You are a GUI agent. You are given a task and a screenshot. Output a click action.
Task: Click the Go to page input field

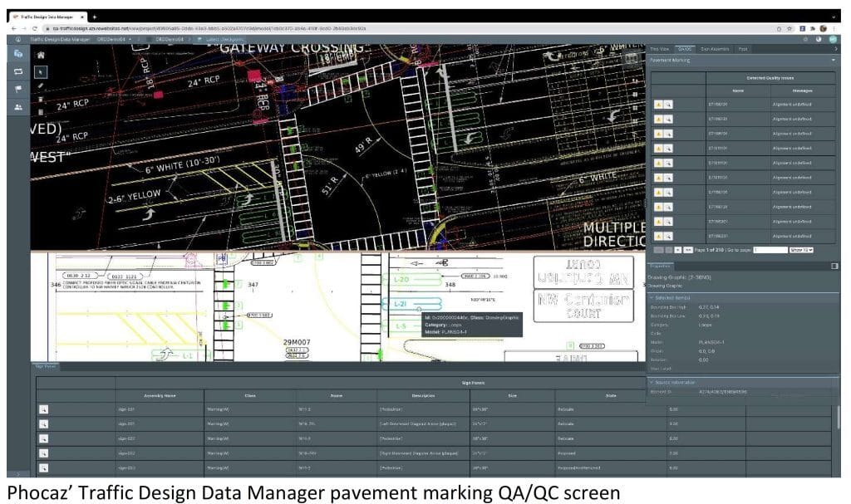[769, 249]
